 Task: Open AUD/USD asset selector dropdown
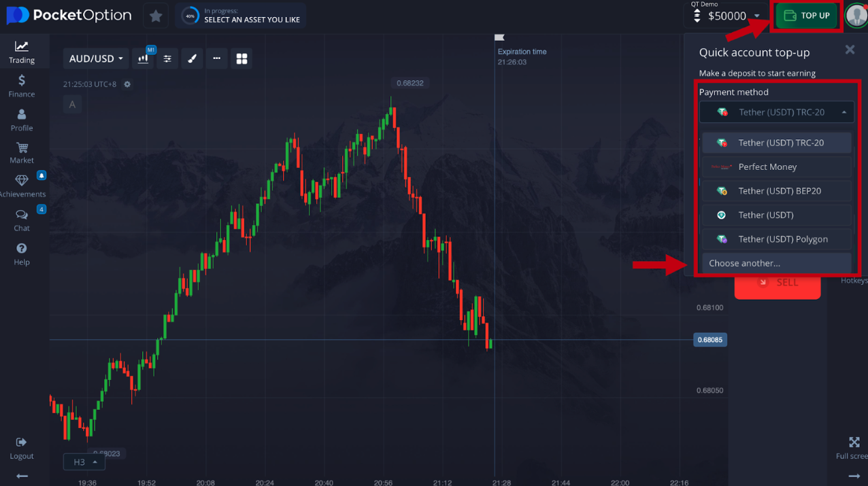pos(96,58)
